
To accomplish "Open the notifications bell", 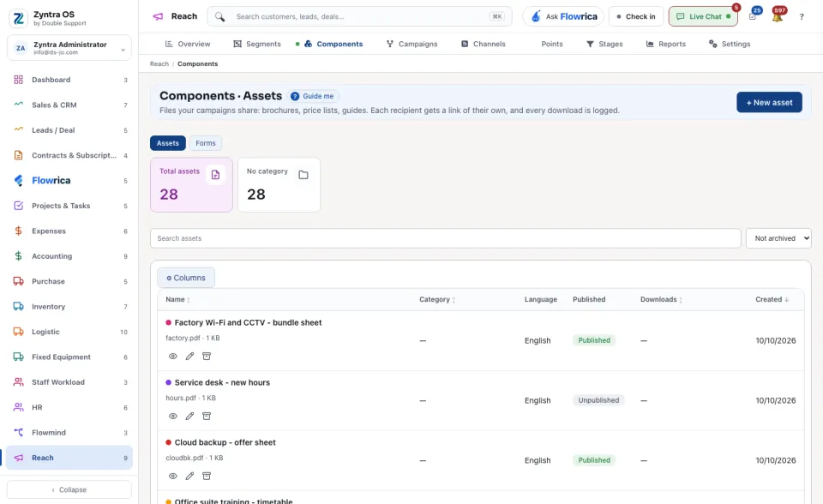I will 778,17.
